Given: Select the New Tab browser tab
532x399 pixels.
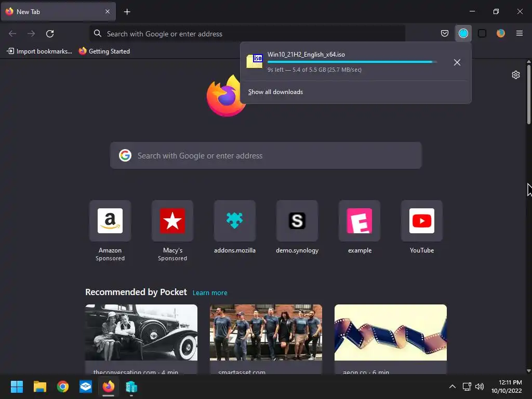Looking at the screenshot, I should pos(58,11).
